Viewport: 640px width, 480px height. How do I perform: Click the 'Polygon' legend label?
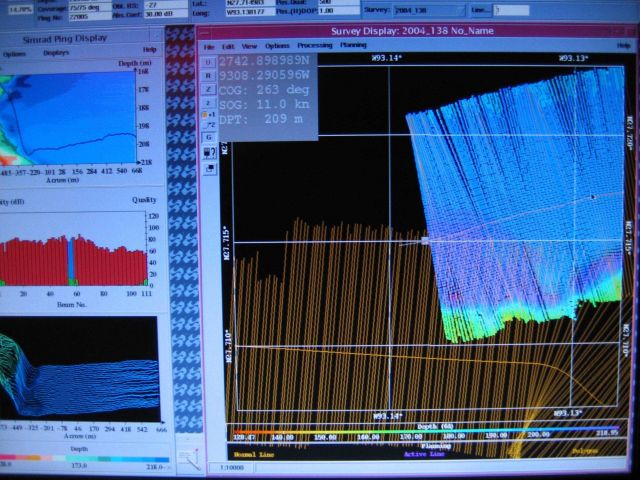click(585, 451)
